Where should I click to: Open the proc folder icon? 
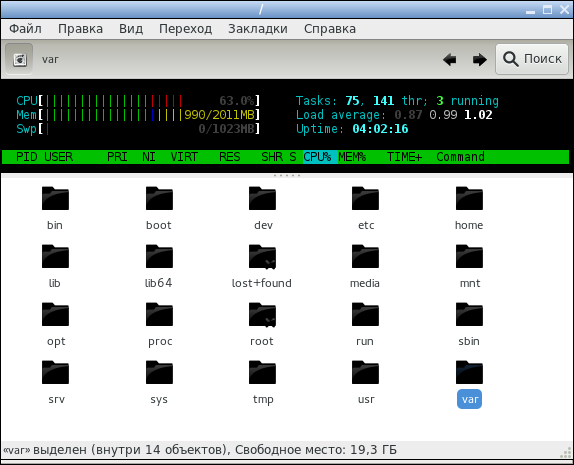coord(159,315)
